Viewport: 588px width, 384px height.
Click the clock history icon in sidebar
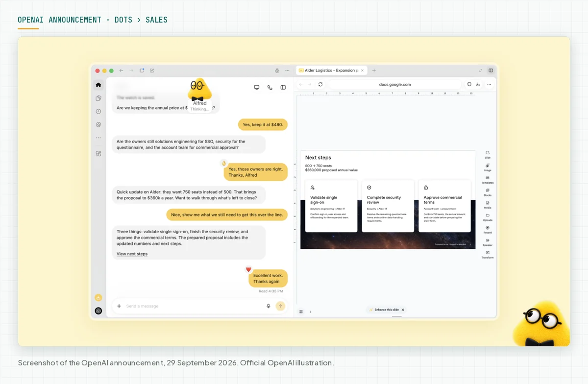(x=98, y=111)
